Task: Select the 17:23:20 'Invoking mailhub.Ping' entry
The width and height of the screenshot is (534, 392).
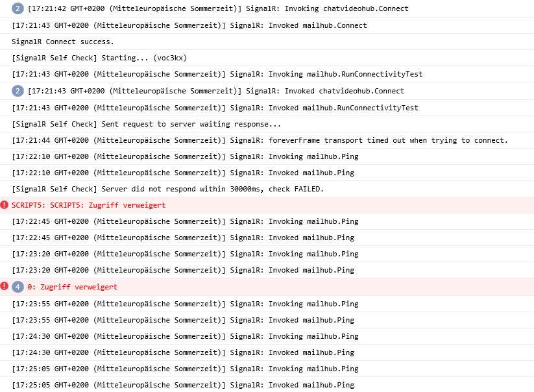Action: pos(185,254)
